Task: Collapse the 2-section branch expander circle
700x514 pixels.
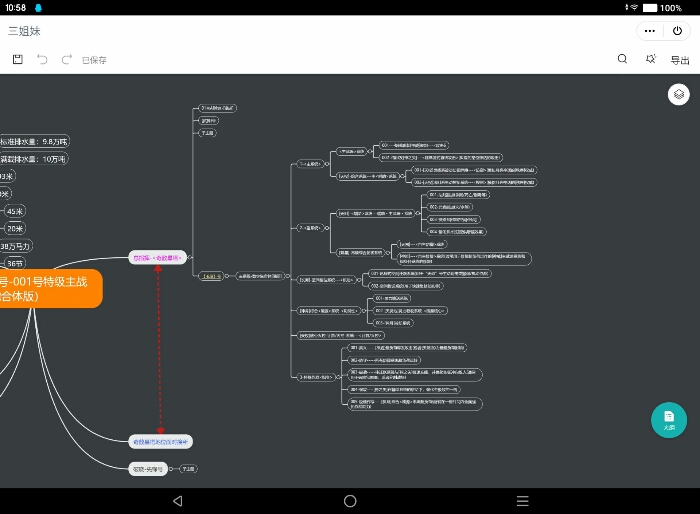Action: click(x=327, y=228)
